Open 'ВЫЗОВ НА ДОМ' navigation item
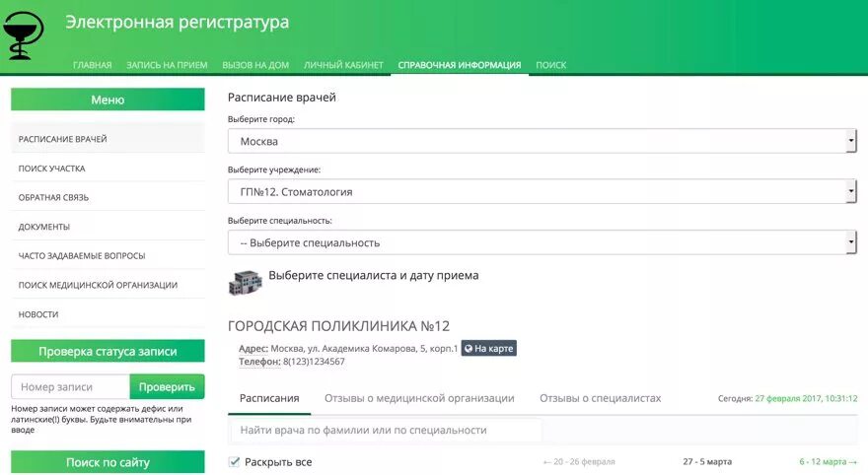This screenshot has height=475, width=868. 255,65
